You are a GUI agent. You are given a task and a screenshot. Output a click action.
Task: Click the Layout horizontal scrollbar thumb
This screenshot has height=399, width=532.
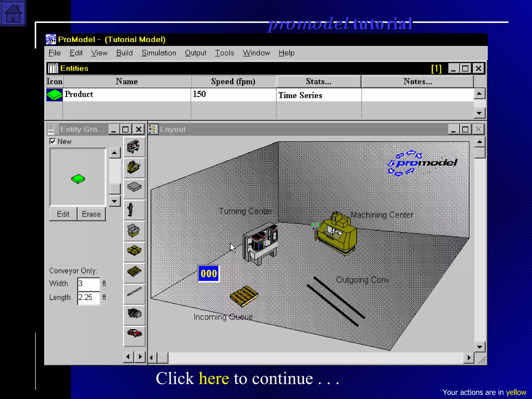[x=163, y=358]
